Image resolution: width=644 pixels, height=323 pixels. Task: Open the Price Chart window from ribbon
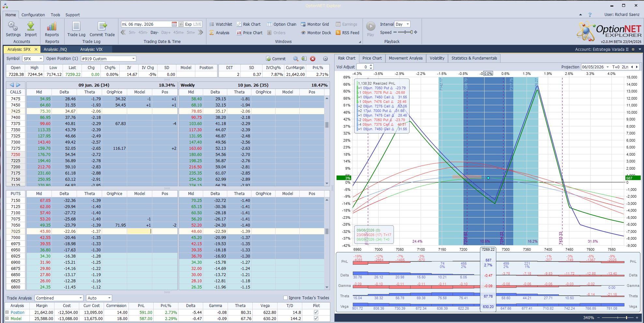click(x=249, y=33)
